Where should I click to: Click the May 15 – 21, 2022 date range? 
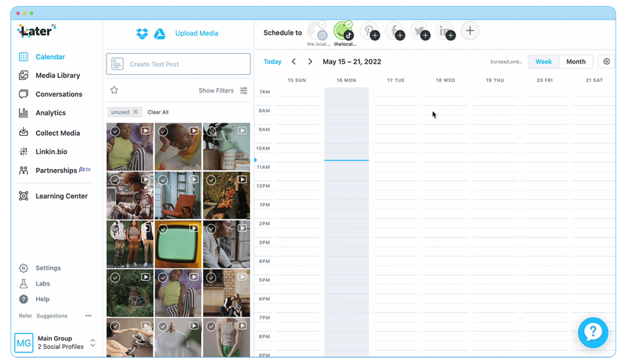tap(352, 62)
